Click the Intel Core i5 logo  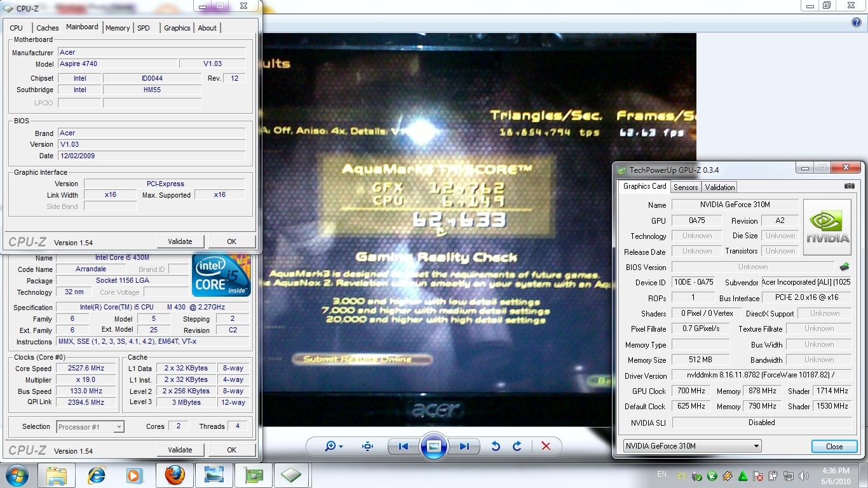pyautogui.click(x=222, y=275)
